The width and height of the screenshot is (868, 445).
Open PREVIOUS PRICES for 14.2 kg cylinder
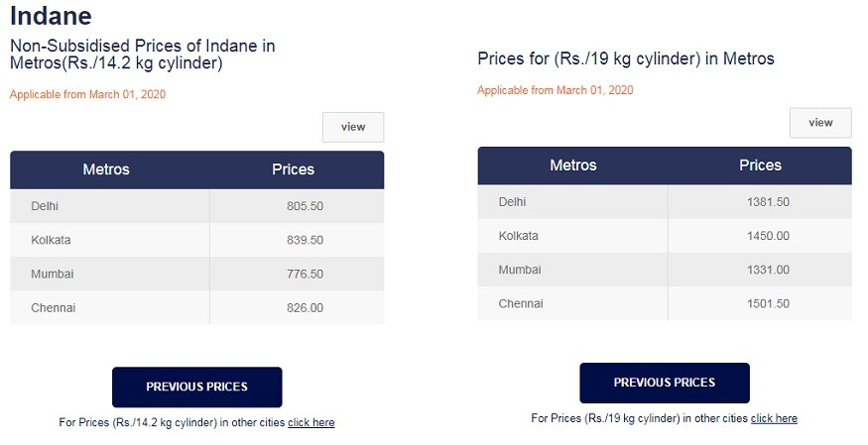coord(197,387)
